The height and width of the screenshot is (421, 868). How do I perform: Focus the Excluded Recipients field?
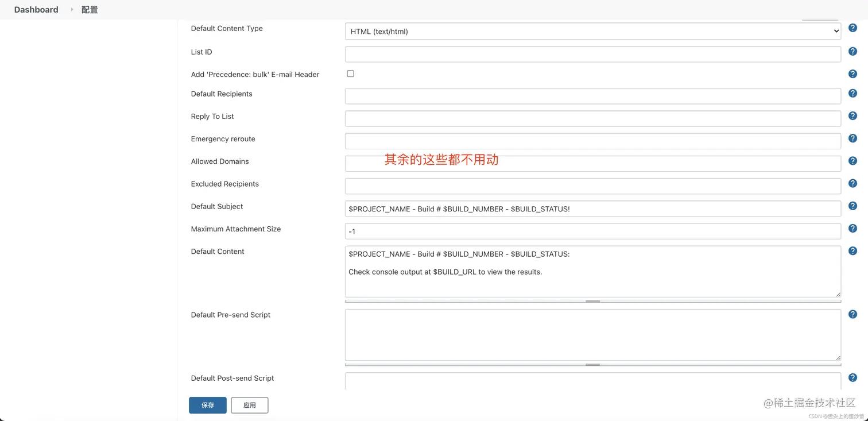593,186
